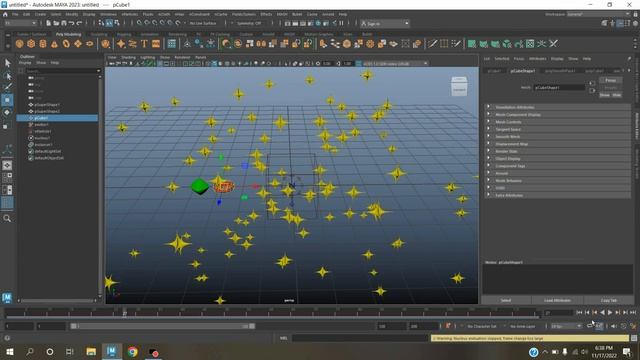Expand the Mesh Component Display section
640x360 pixels.
(x=558, y=115)
